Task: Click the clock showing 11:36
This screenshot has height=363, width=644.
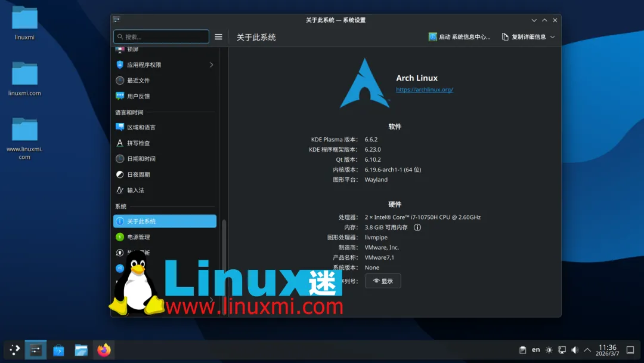Action: point(607,350)
